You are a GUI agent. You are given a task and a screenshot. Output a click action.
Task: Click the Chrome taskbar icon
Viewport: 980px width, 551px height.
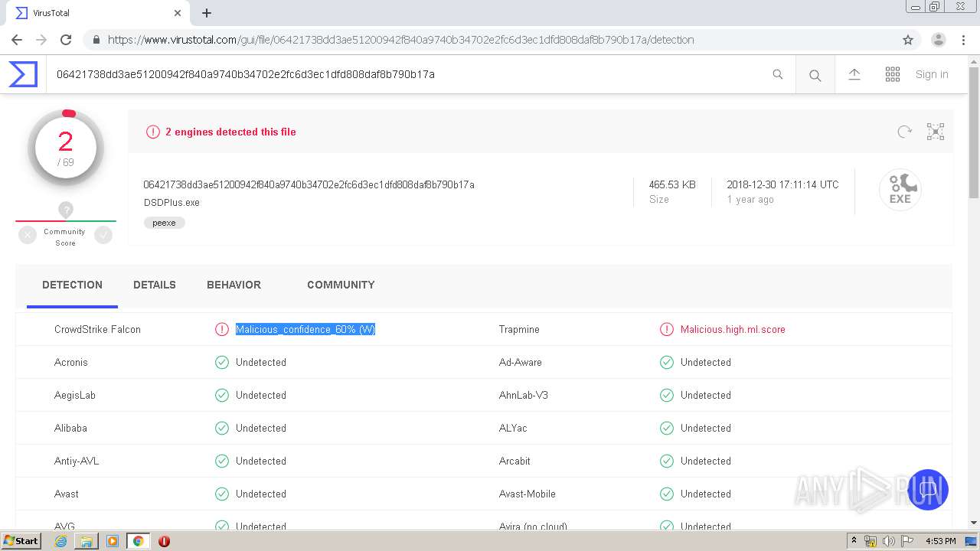(138, 541)
